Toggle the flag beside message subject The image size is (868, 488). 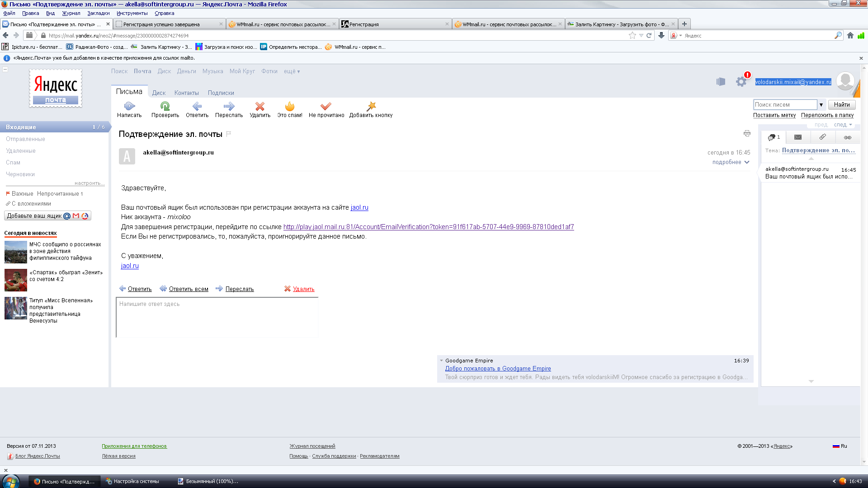coord(229,134)
